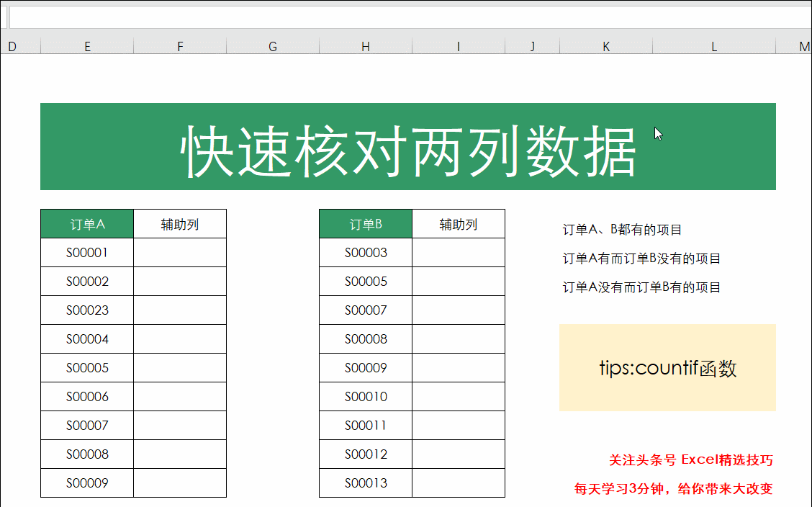This screenshot has width=812, height=507.
Task: Select cell S00007 in 订单B column
Action: coord(366,310)
